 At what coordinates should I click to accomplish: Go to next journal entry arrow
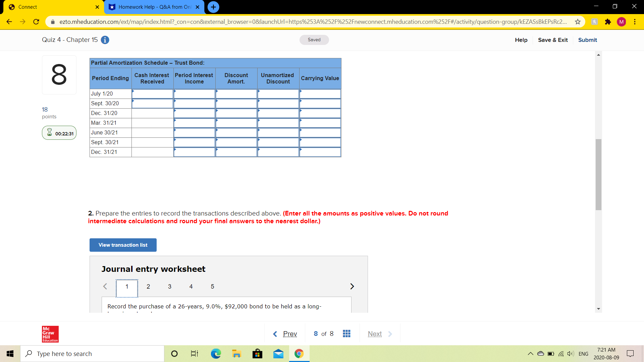point(352,286)
